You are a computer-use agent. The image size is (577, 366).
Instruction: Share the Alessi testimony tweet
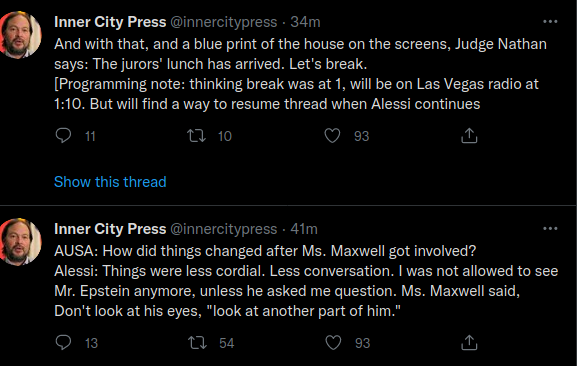469,343
